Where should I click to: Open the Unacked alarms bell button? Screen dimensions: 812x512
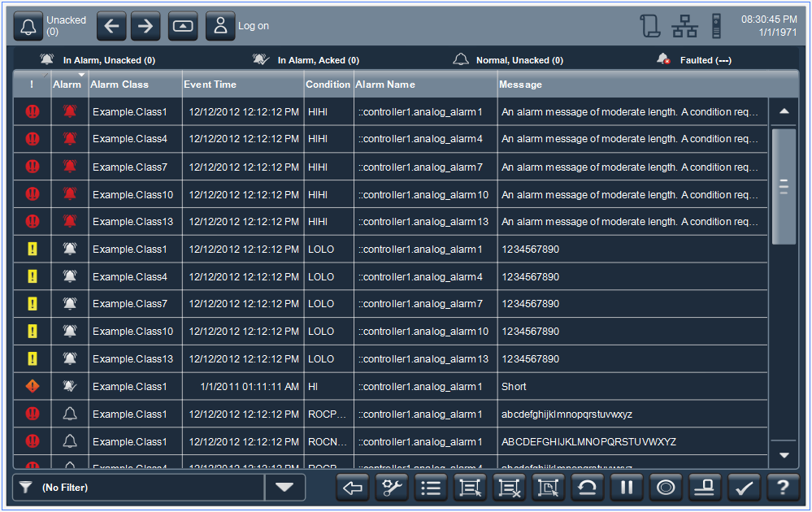pos(28,26)
